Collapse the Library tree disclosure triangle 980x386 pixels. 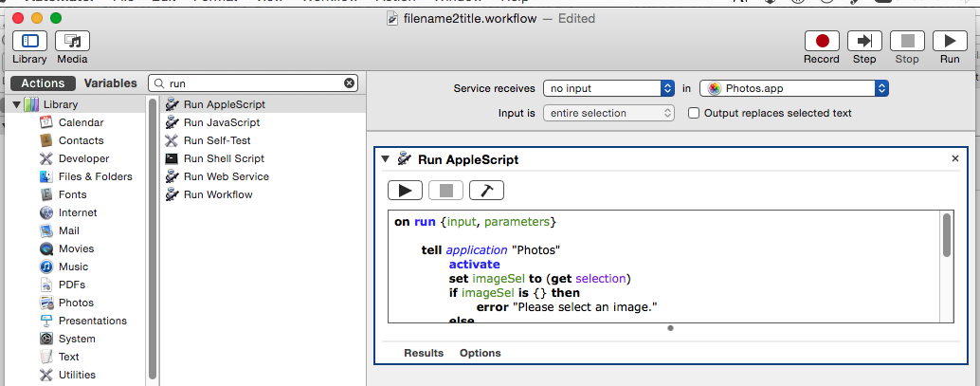tap(16, 104)
